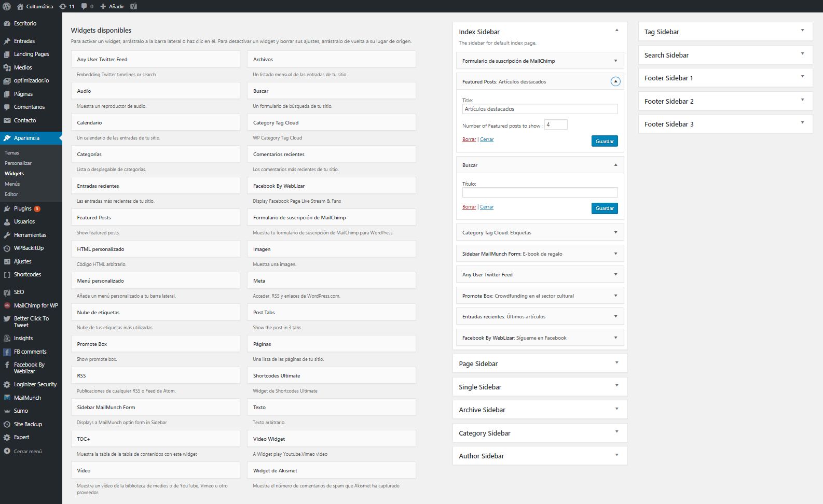Screen dimensions: 823x504
Task: Click Borrar link under Buscar widget
Action: [469, 207]
